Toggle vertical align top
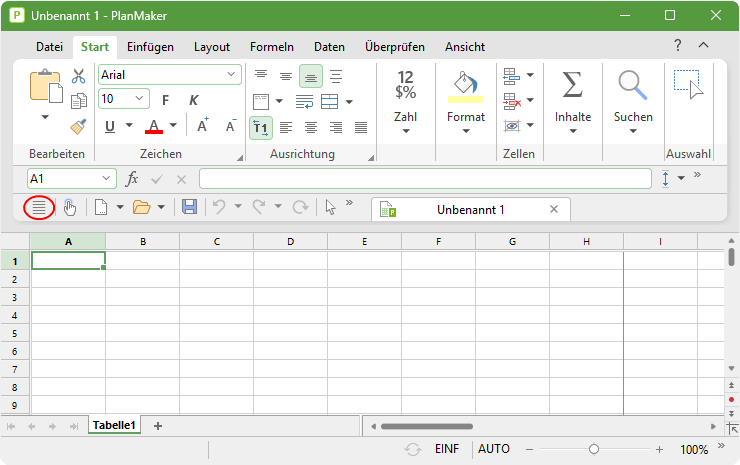The image size is (740, 465). (261, 76)
